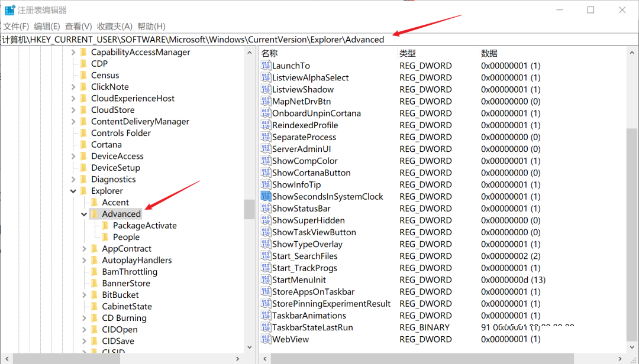Click the TaskbarAnimations value icon
The width and height of the screenshot is (639, 364).
pyautogui.click(x=266, y=316)
